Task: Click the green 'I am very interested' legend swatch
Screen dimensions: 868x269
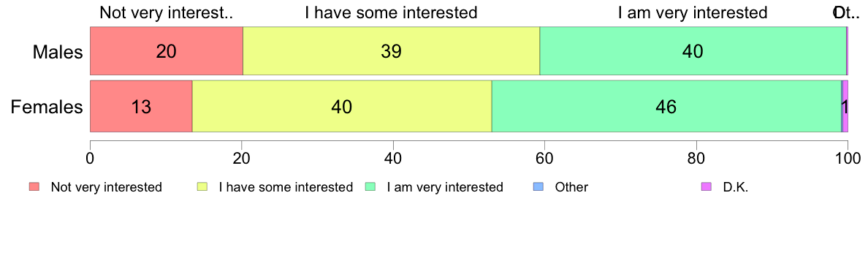Action: pos(371,187)
